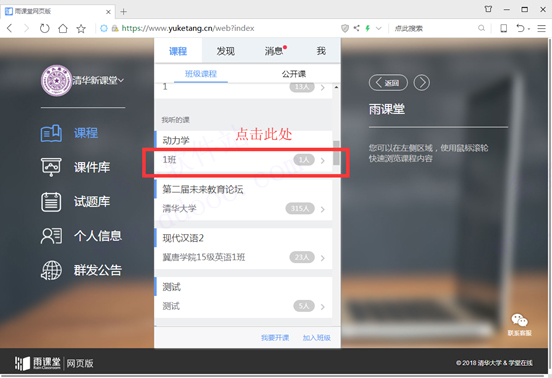Click the 我要开课 link
Image resolution: width=552 pixels, height=378 pixels.
coord(275,338)
